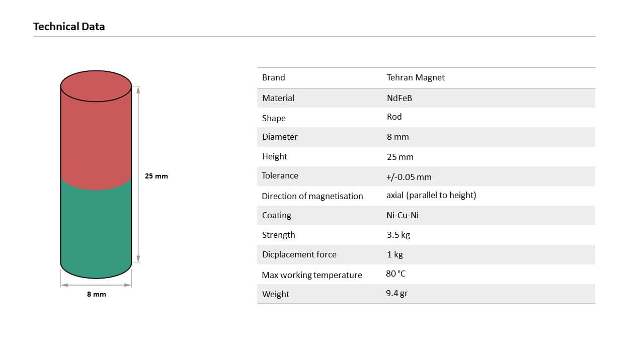Click the Ni-Cu-Ni coating value
This screenshot has height=362, width=644.
403,215
